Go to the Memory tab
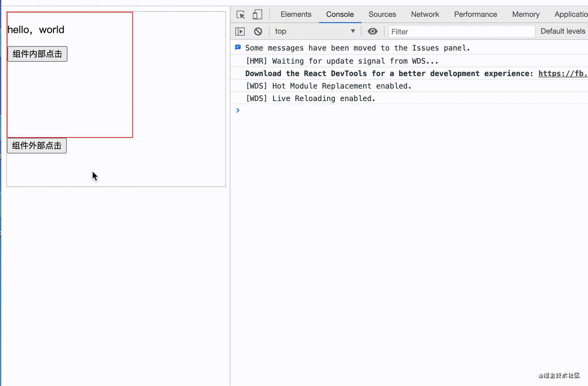 [526, 14]
